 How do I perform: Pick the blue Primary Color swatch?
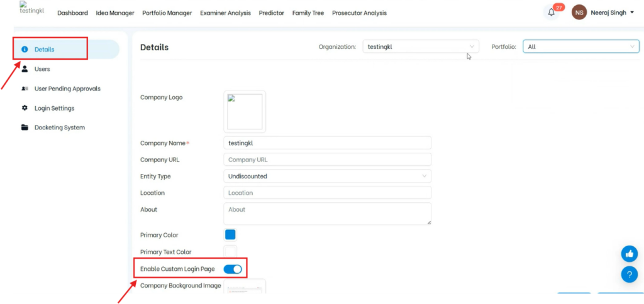(230, 235)
